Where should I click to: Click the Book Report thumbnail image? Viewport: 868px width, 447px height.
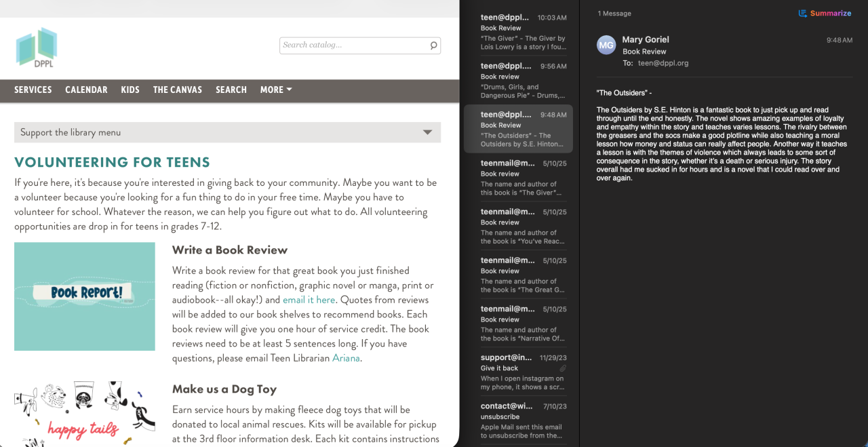[85, 296]
